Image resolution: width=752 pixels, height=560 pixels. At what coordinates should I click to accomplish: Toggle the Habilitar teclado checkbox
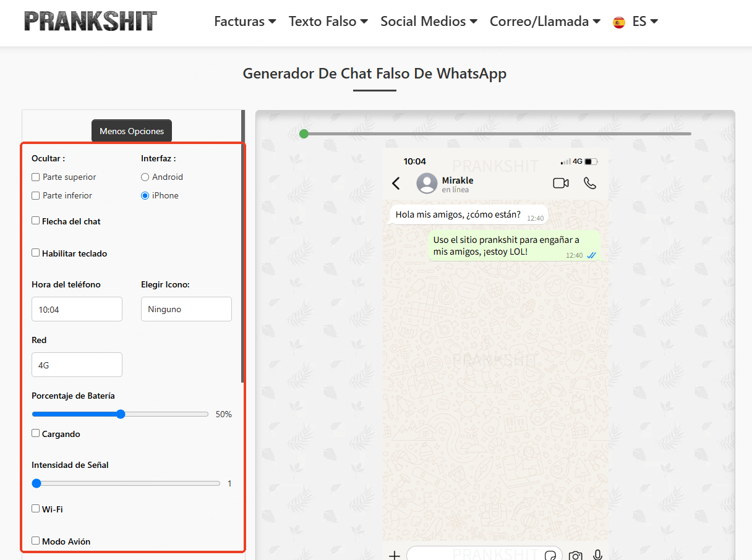[x=36, y=253]
